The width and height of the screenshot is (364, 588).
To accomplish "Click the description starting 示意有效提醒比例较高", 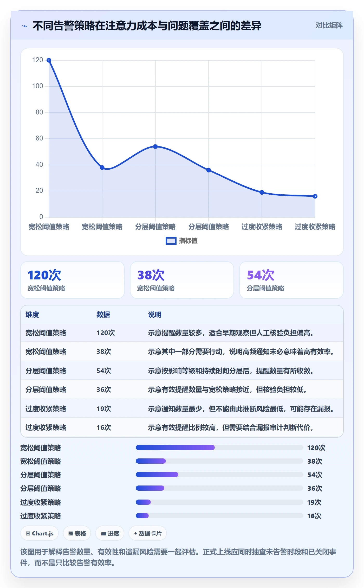I will coord(231,427).
